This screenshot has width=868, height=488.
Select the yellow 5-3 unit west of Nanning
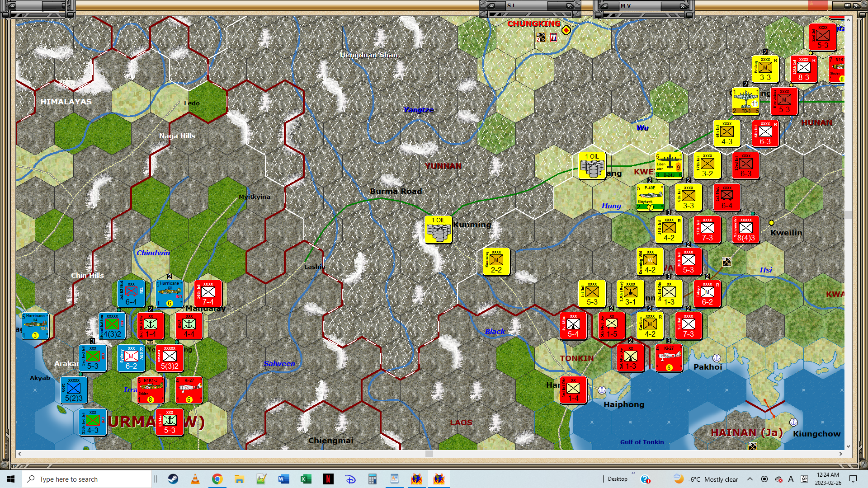[592, 294]
